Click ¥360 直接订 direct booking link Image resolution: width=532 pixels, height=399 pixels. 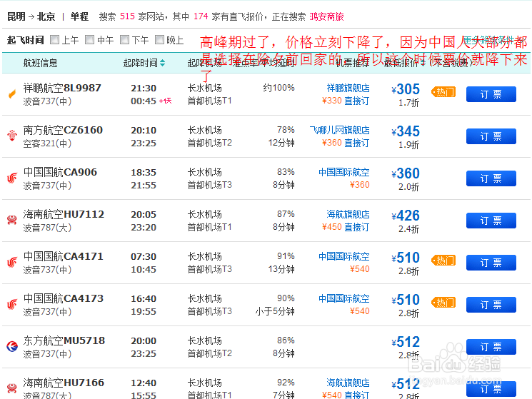coord(346,143)
